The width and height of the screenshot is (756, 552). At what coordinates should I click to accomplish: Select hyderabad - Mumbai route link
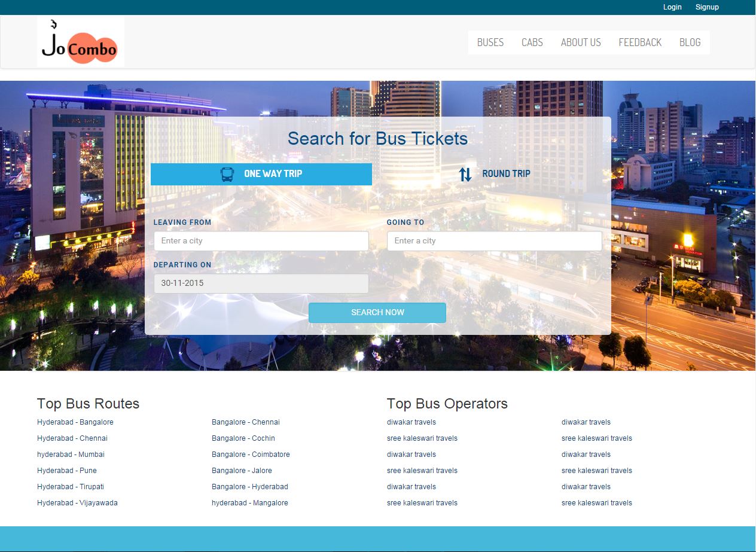71,455
